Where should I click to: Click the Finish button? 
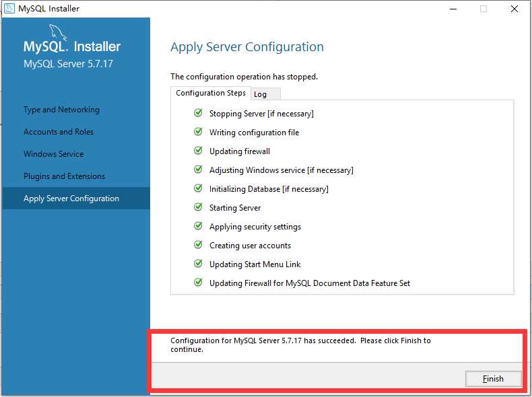click(x=494, y=379)
